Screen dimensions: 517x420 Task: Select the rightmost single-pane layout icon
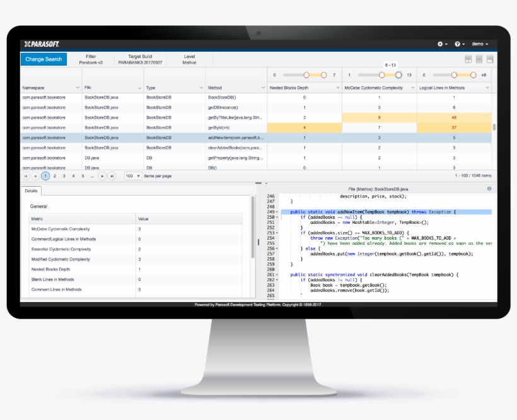click(490, 59)
